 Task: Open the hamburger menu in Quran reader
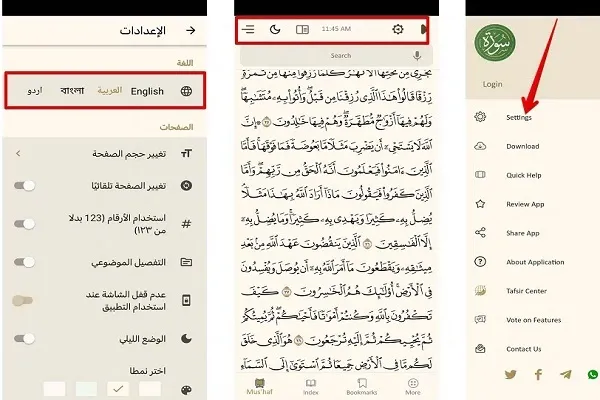[x=248, y=29]
